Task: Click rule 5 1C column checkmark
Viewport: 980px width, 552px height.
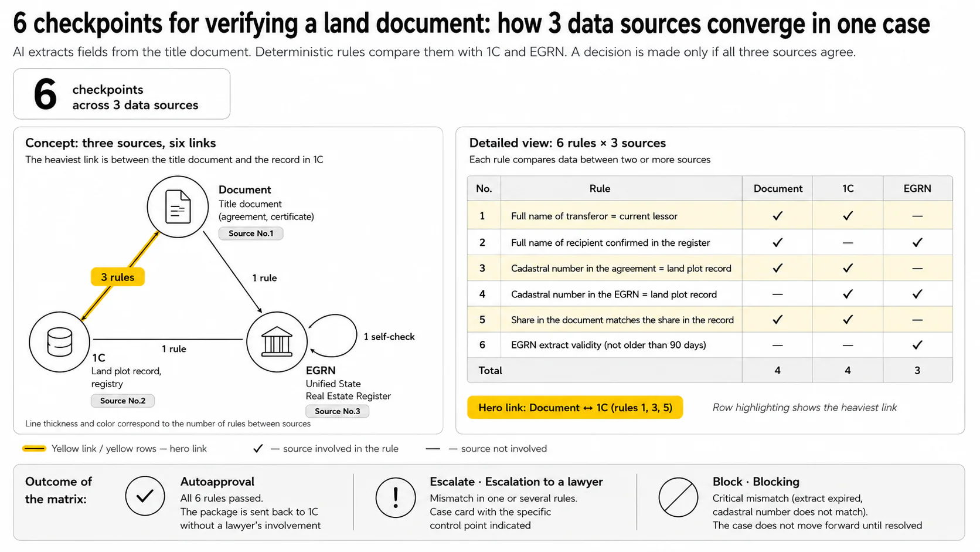Action: 848,320
